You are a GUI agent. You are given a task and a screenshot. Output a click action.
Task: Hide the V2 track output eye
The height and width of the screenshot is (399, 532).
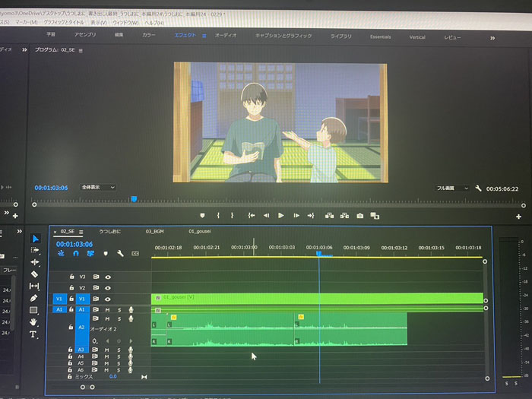click(x=108, y=288)
